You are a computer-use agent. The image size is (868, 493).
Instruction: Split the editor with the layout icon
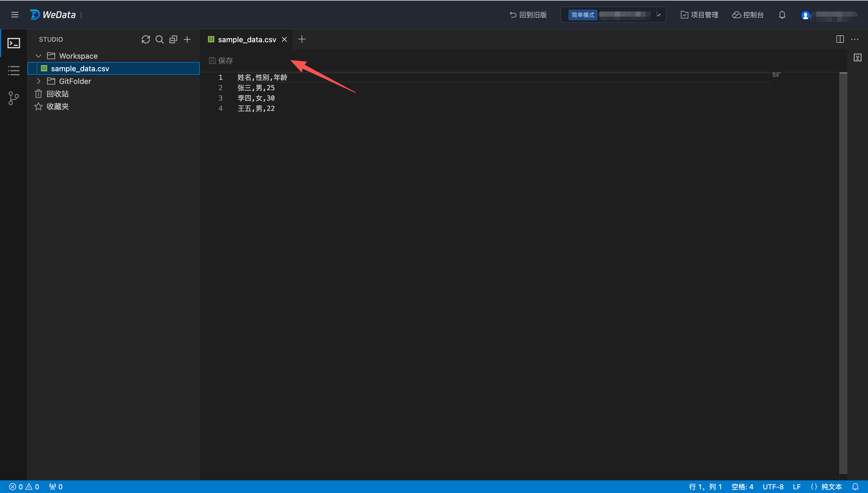point(840,39)
